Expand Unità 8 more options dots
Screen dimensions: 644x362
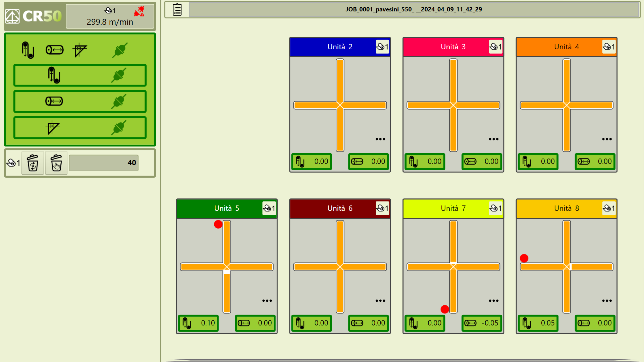point(607,301)
